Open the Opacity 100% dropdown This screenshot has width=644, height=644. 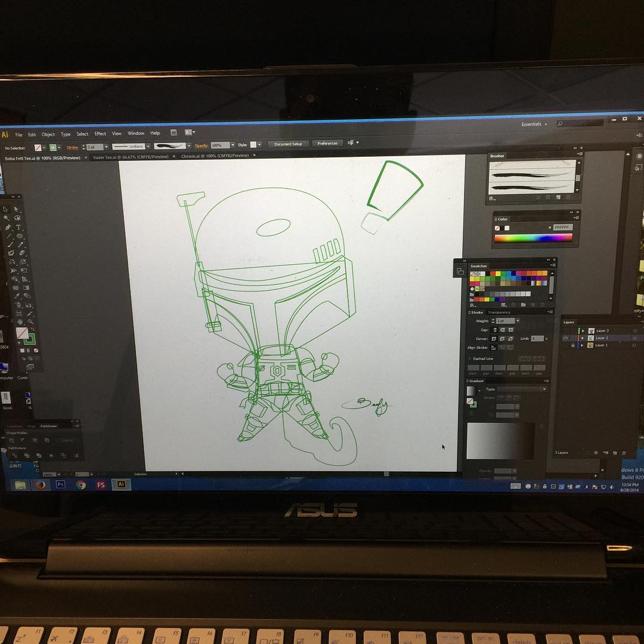(233, 145)
